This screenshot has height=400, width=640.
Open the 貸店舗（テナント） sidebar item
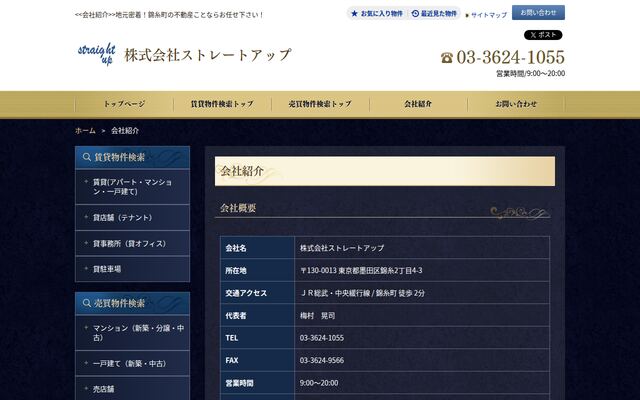(x=132, y=218)
